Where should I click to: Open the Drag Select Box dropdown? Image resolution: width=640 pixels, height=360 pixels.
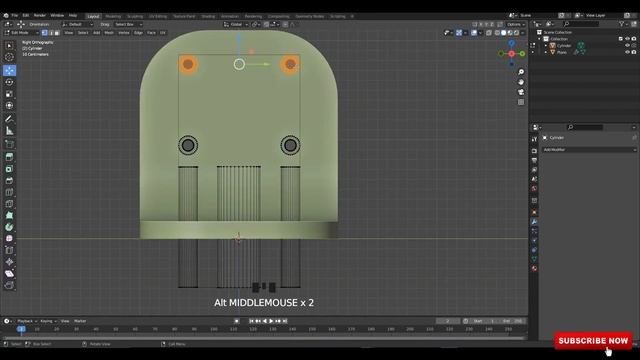click(x=128, y=24)
